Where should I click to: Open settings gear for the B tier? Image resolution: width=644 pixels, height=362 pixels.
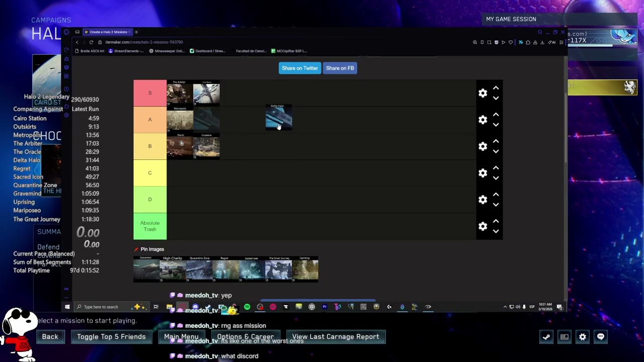coord(482,146)
